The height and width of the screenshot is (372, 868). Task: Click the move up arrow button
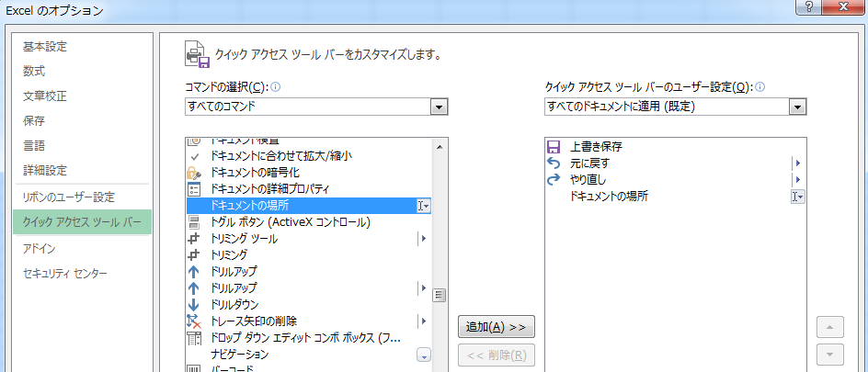coord(829,327)
